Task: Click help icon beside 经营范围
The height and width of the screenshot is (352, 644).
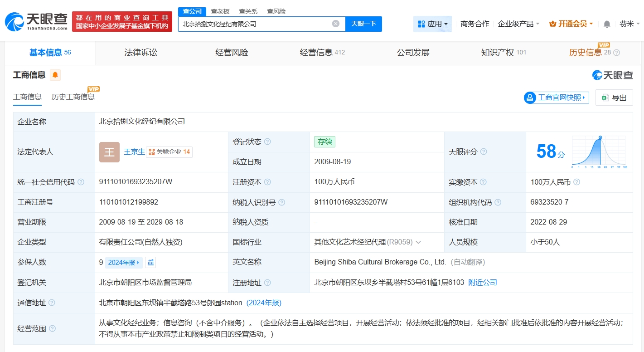Action: pyautogui.click(x=52, y=328)
